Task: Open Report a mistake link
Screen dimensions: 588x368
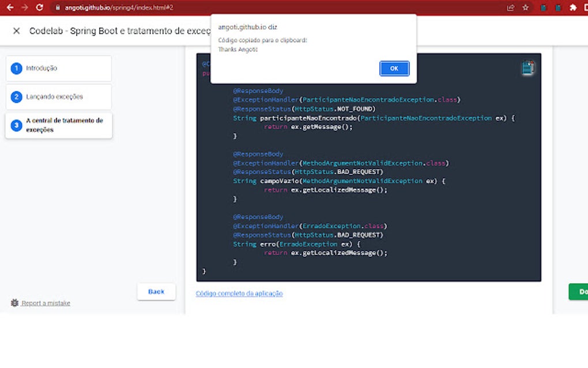Action: (x=46, y=303)
